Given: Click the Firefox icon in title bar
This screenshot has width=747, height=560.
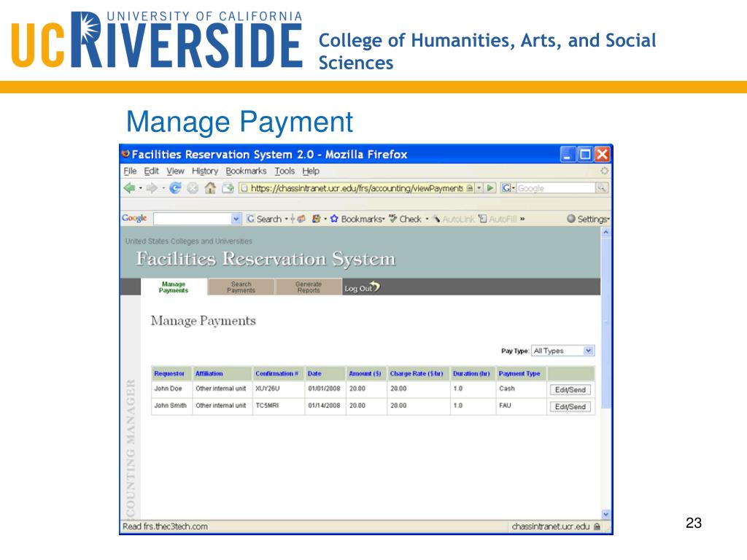Looking at the screenshot, I should click(x=125, y=154).
